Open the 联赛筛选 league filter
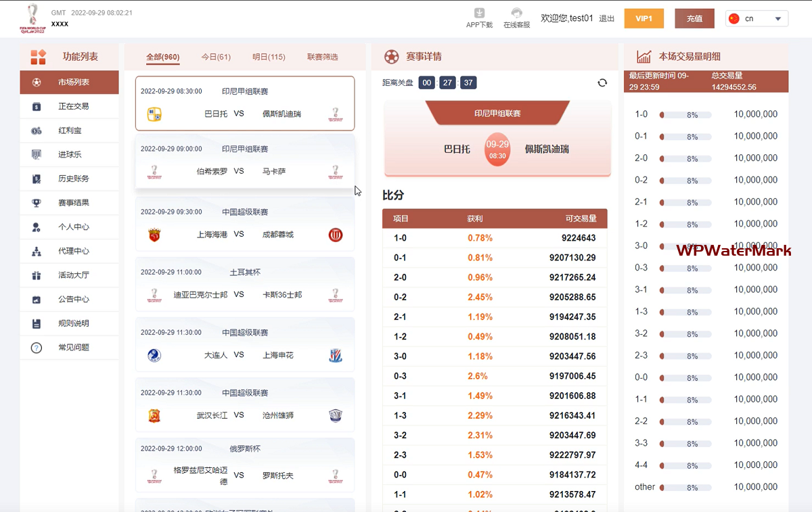The height and width of the screenshot is (512, 812). pyautogui.click(x=322, y=57)
